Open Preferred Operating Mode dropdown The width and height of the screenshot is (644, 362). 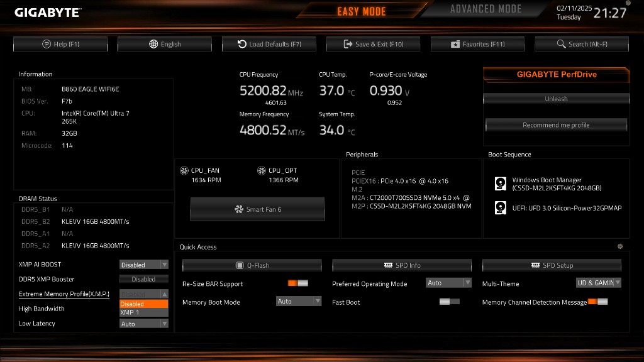[x=448, y=283]
